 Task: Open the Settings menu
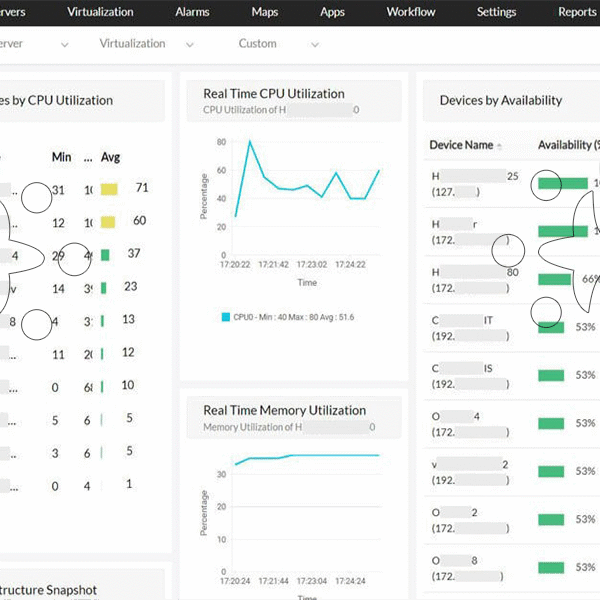pyautogui.click(x=496, y=12)
